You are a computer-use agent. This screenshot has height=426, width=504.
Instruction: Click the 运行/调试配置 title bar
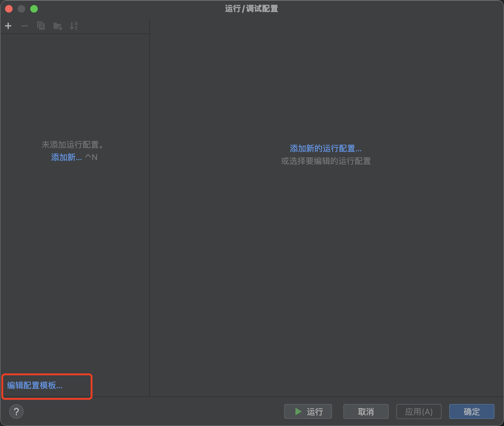tap(251, 9)
